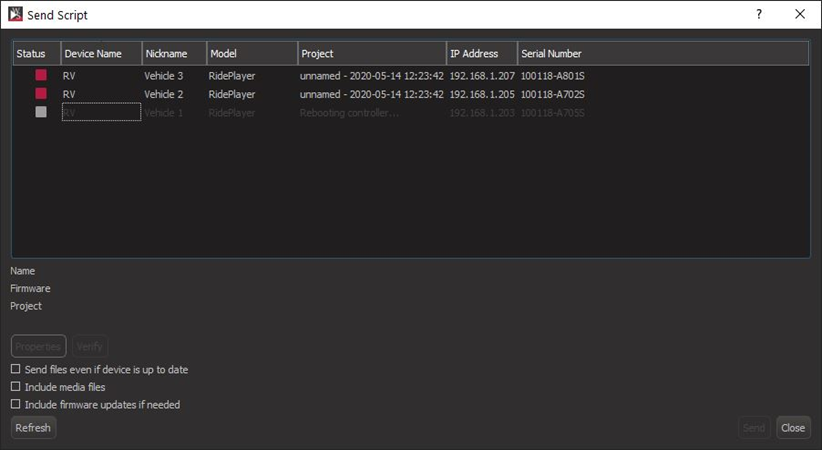Screen dimensions: 822x450
Task: Click the Model column header
Action: click(x=252, y=53)
